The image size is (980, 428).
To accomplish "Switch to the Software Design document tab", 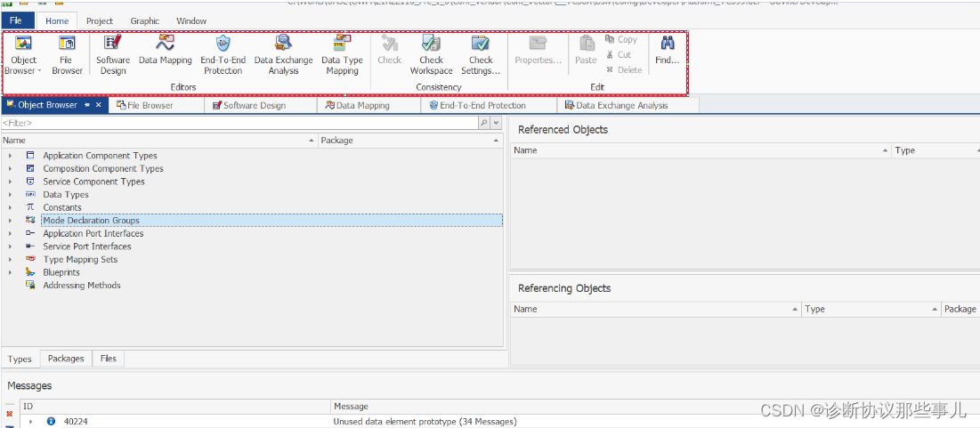I will pos(261,105).
